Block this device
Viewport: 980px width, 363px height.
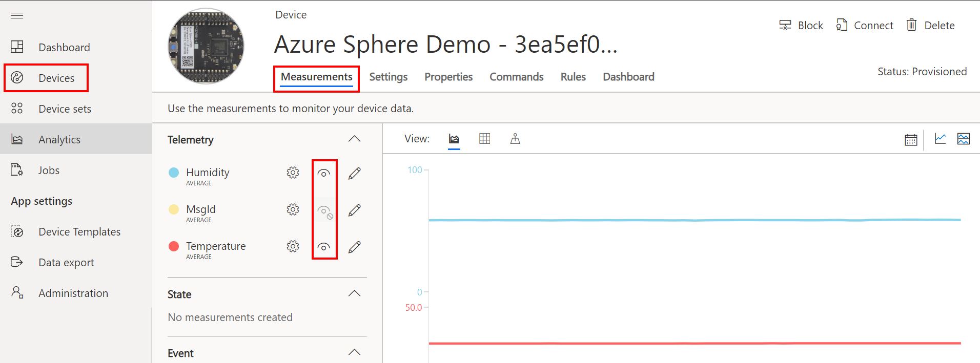point(801,25)
